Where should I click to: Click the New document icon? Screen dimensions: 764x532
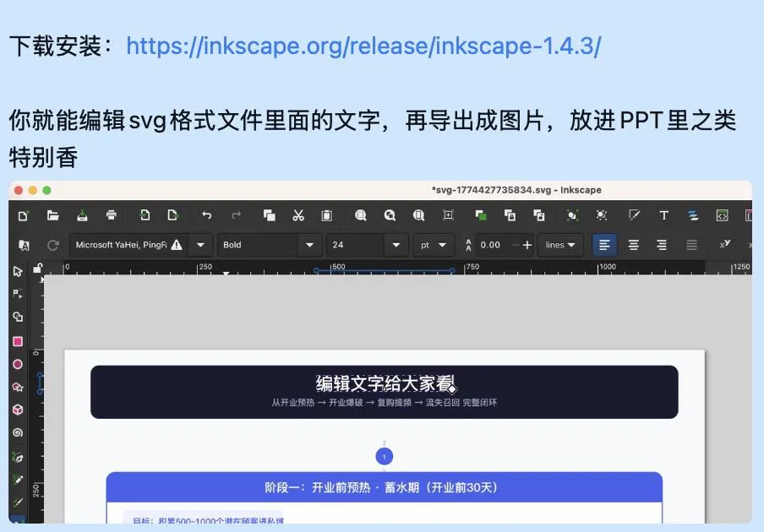pos(23,215)
